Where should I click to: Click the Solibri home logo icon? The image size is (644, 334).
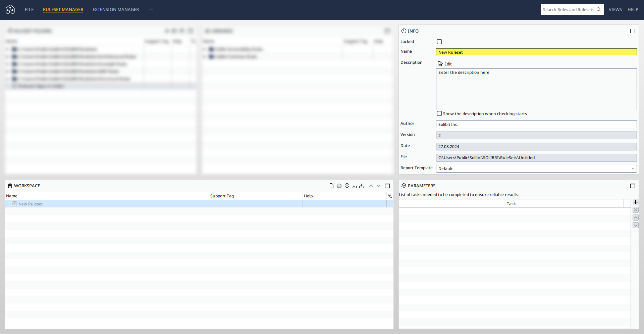[10, 9]
